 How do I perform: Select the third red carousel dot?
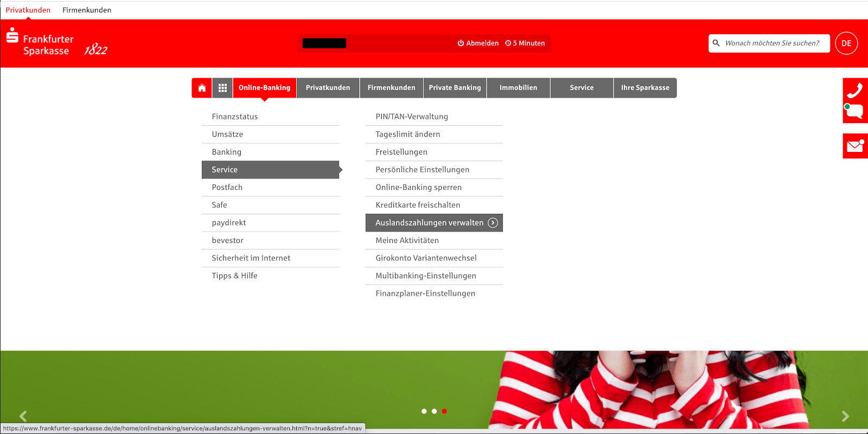[444, 411]
